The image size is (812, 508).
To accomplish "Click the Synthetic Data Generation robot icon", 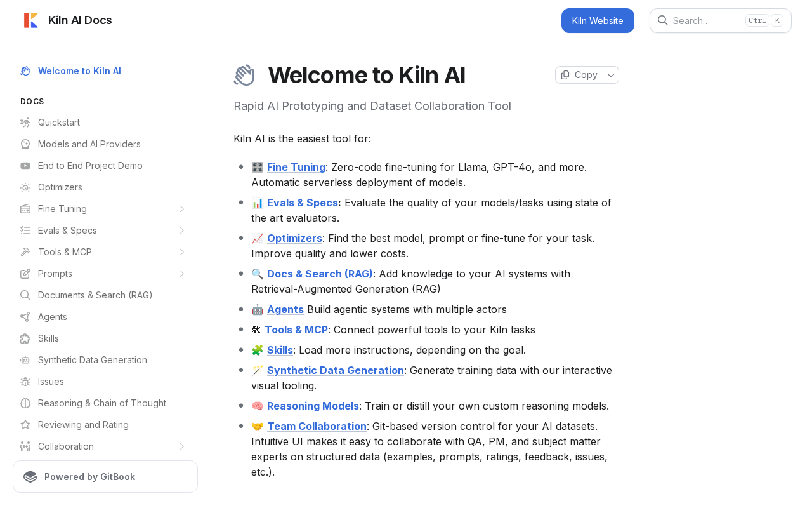I will tap(25, 360).
